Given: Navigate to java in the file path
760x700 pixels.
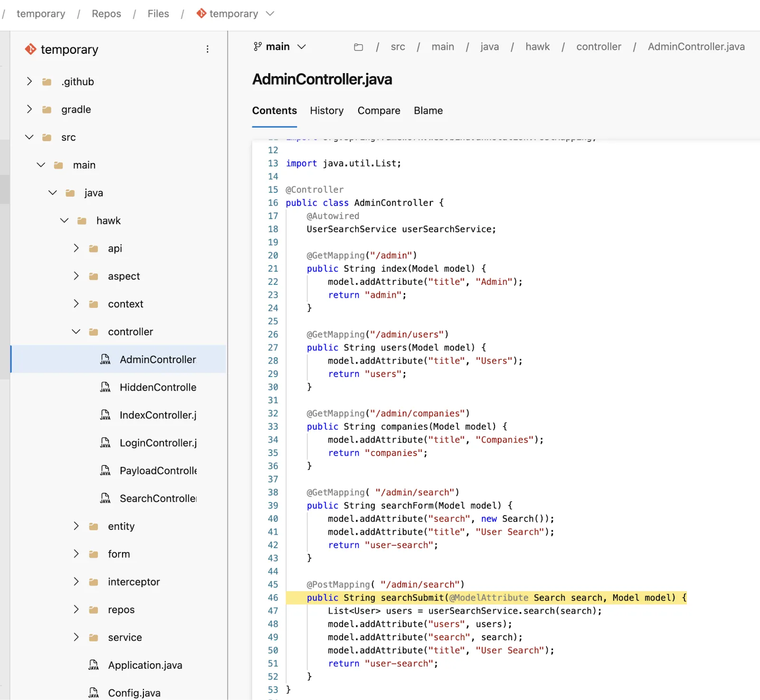Looking at the screenshot, I should click(x=490, y=47).
